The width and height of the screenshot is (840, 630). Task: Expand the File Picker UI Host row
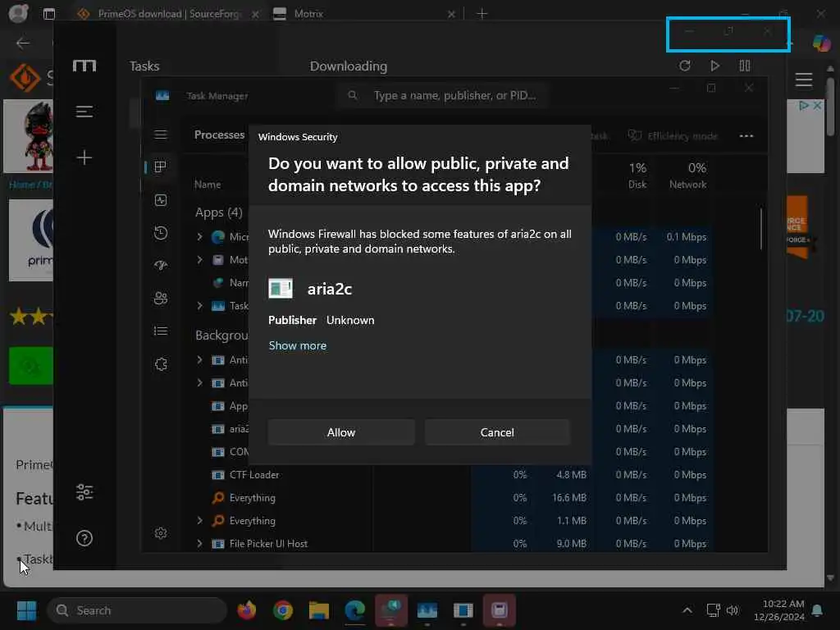click(x=199, y=543)
